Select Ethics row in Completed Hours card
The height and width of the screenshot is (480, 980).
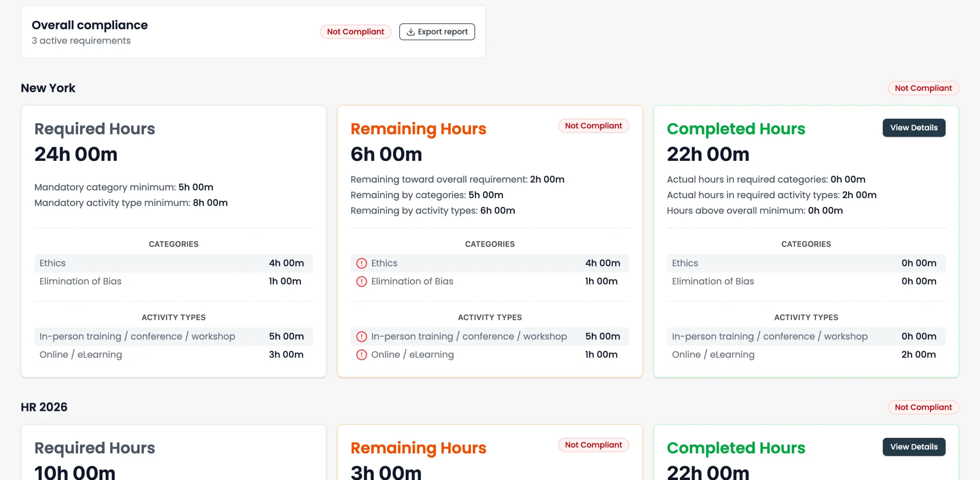click(x=806, y=263)
